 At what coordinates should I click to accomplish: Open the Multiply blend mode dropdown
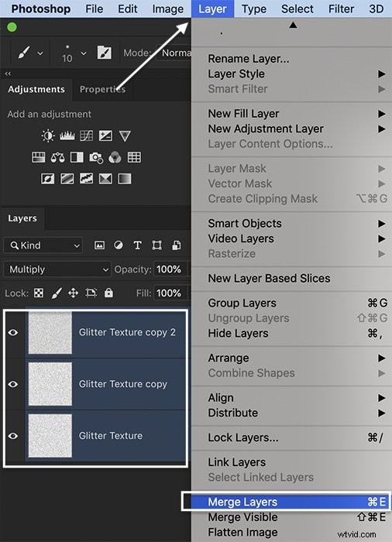coord(57,269)
